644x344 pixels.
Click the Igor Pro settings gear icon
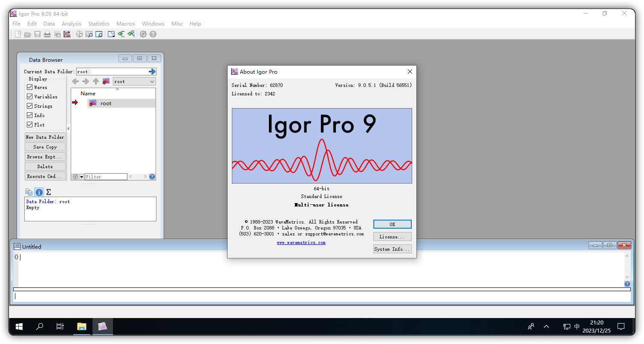click(143, 34)
